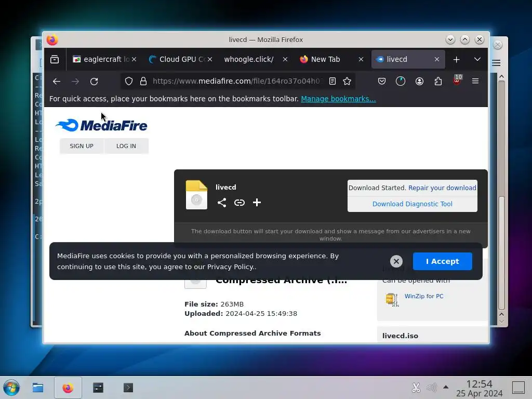Open the clock showing 12:54
This screenshot has height=399, width=532.
pyautogui.click(x=479, y=388)
